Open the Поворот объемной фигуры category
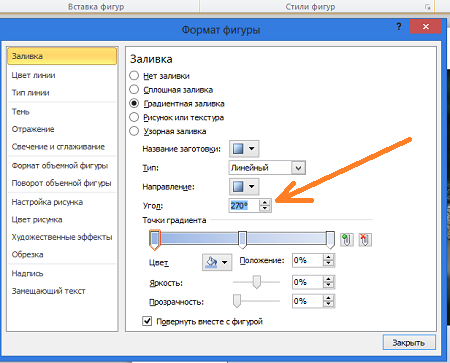 [62, 183]
